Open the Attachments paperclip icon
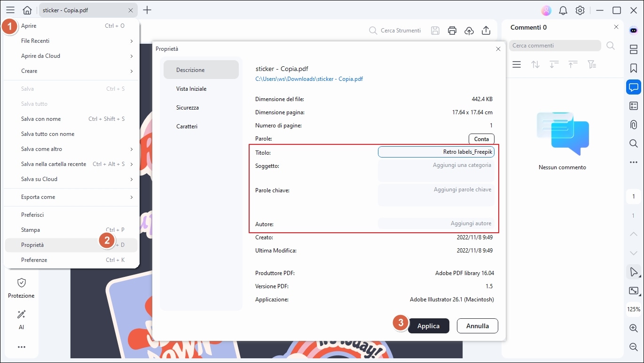644x363 pixels. click(x=634, y=125)
